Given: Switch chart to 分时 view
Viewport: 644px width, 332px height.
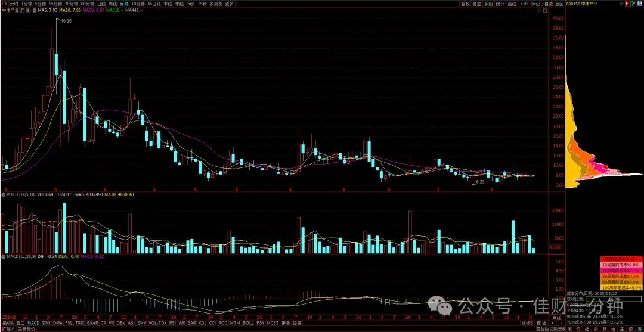Looking at the screenshot, I should click(14, 4).
